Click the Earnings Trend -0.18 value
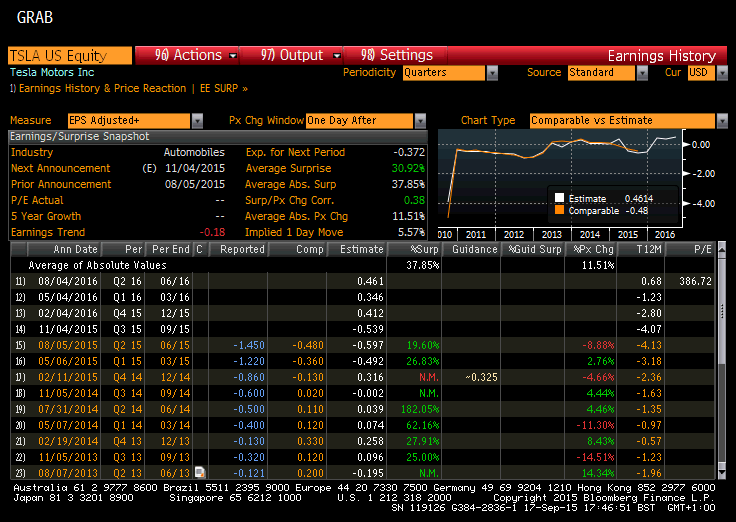This screenshot has height=522, width=736. [212, 232]
